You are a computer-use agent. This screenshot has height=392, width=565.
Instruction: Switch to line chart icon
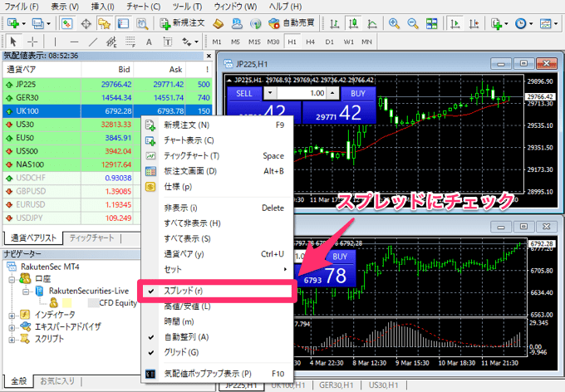372,24
